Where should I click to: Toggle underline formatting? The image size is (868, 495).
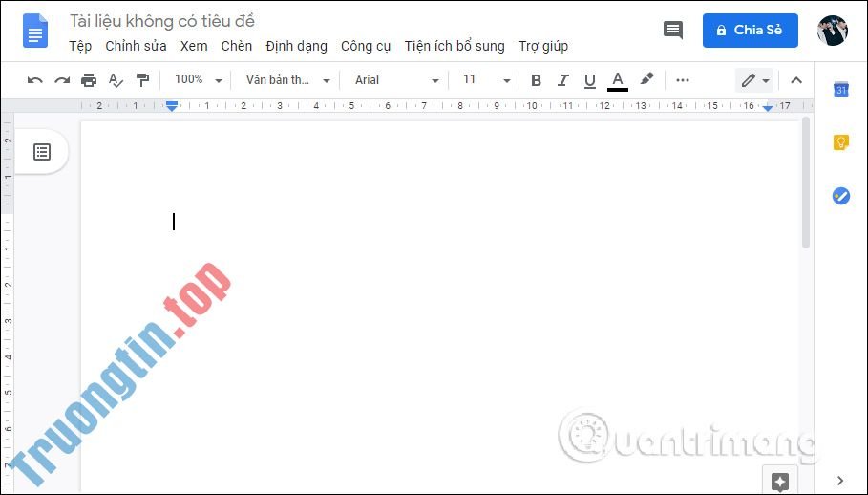(590, 81)
